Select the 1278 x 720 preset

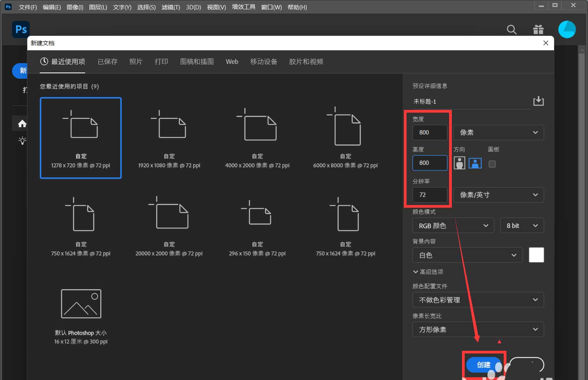pos(81,138)
